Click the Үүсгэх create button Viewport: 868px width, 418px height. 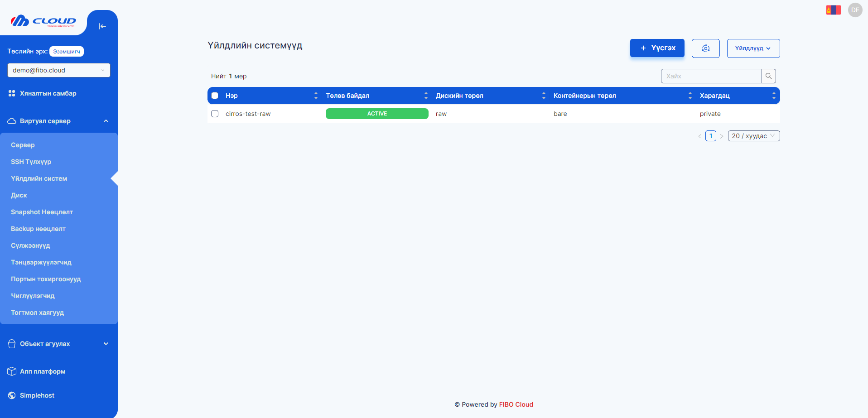point(657,48)
